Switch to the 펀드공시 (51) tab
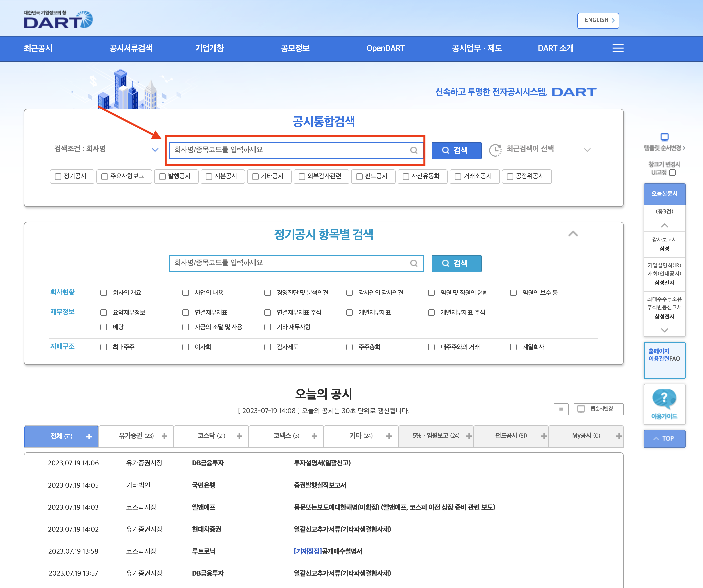This screenshot has height=588, width=703. click(x=511, y=436)
